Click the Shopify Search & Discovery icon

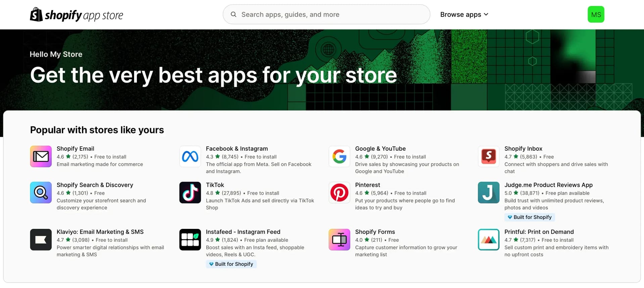pyautogui.click(x=41, y=193)
